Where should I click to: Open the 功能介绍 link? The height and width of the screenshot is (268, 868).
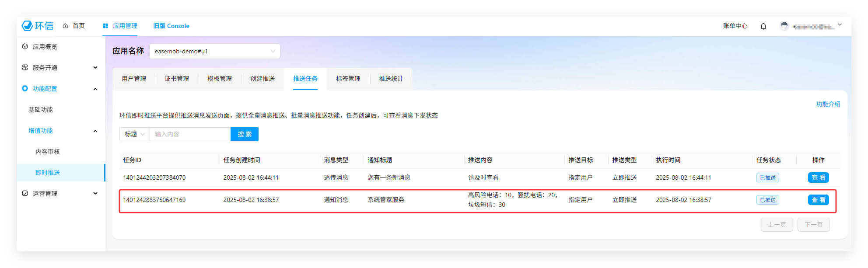(x=828, y=104)
